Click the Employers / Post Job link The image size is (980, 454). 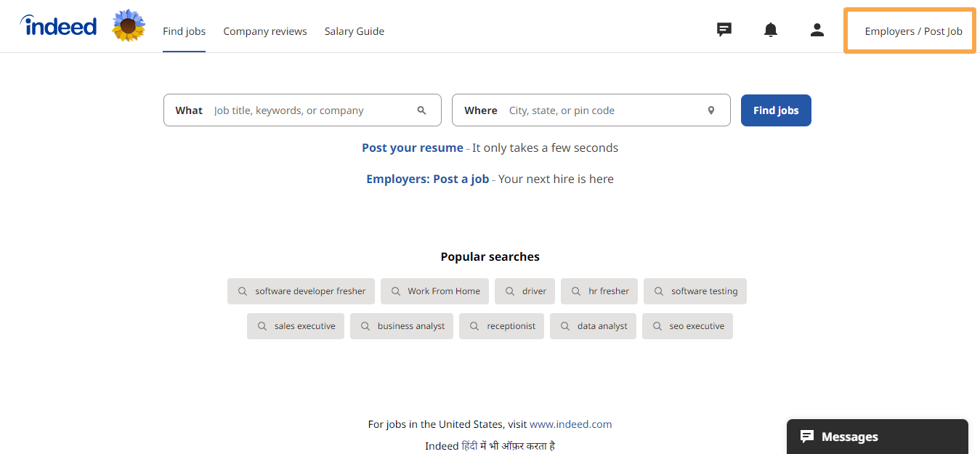(x=913, y=31)
